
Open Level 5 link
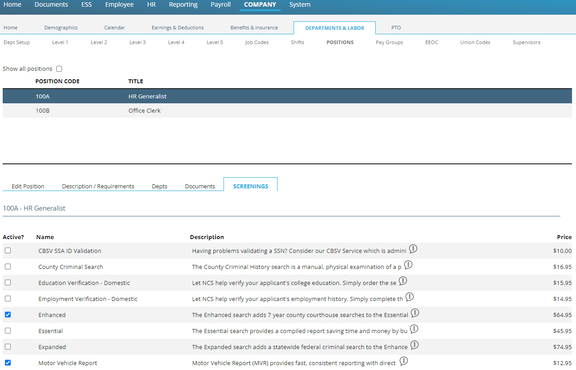[x=215, y=42]
